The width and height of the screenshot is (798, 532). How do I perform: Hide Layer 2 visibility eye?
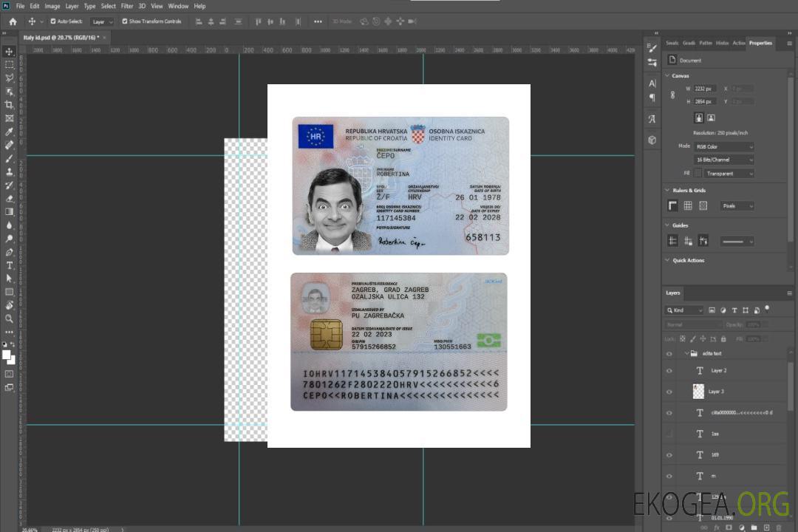(669, 371)
